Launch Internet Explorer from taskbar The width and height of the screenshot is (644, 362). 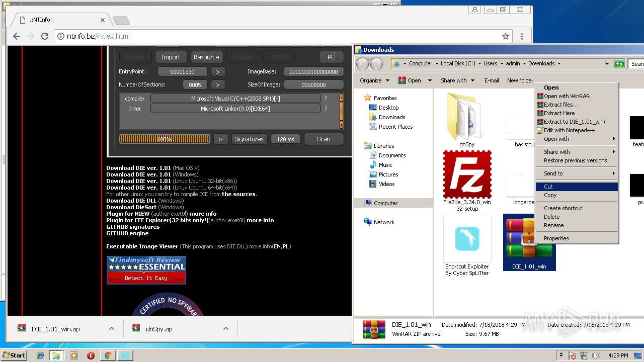point(40,355)
